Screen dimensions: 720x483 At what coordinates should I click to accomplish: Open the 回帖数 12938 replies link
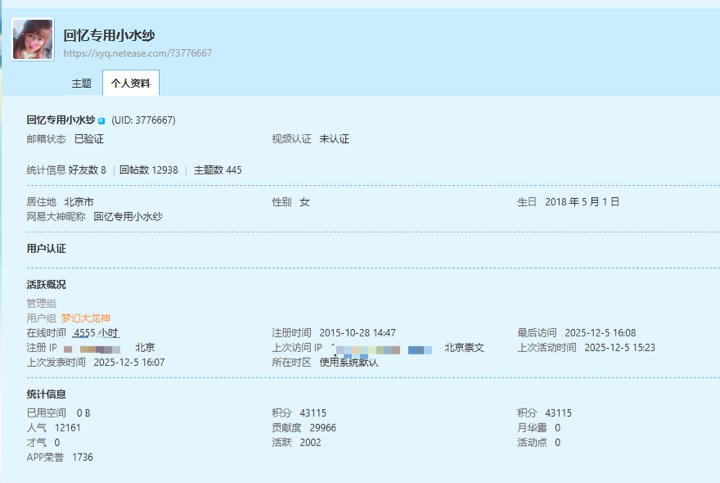point(148,170)
